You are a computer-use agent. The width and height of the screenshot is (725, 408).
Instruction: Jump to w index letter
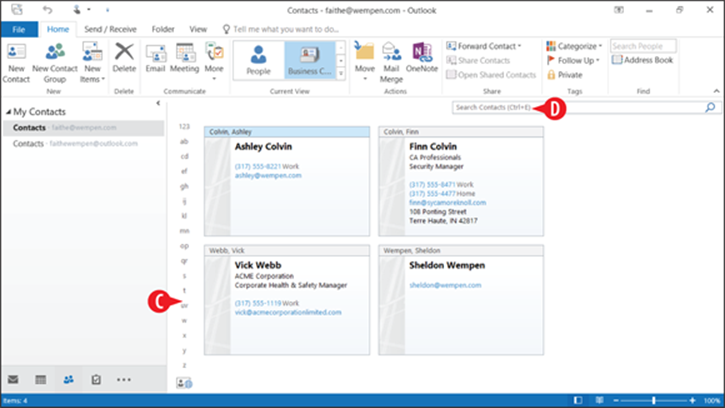point(184,321)
